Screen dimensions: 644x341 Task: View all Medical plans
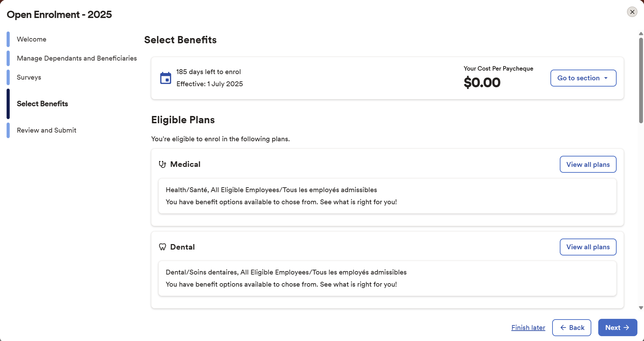588,164
